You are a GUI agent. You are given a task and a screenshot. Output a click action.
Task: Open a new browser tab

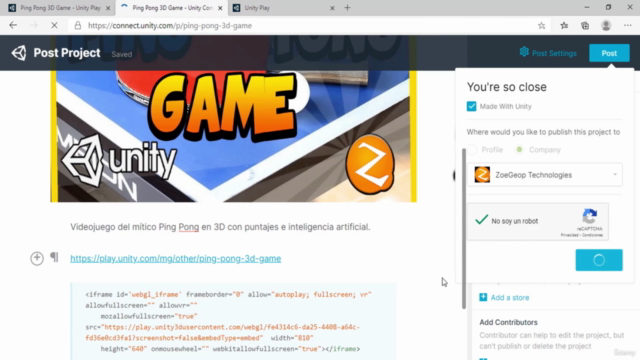[x=347, y=8]
